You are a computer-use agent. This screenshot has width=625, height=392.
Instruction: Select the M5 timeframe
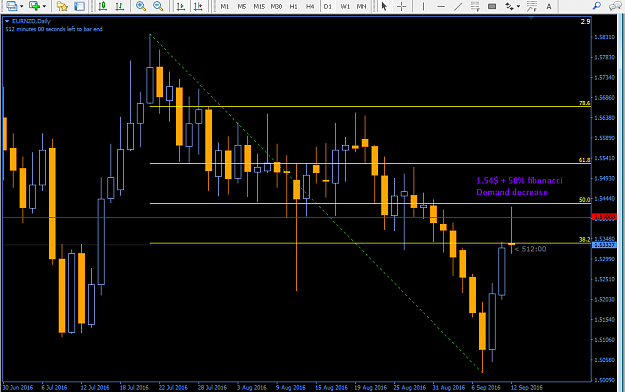coord(242,6)
